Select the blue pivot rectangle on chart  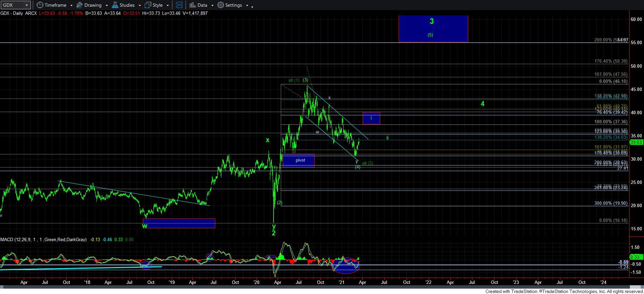[298, 161]
